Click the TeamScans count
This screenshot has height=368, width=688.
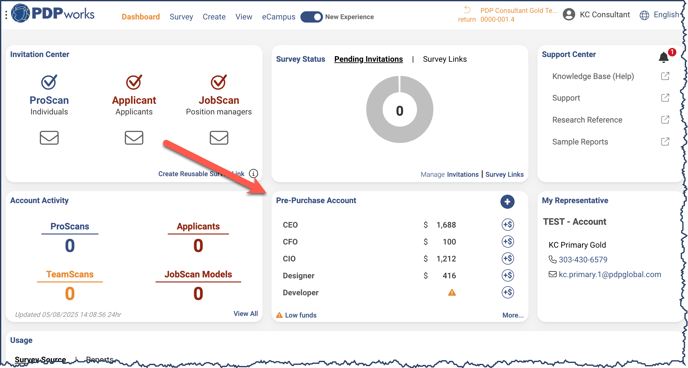click(x=70, y=293)
